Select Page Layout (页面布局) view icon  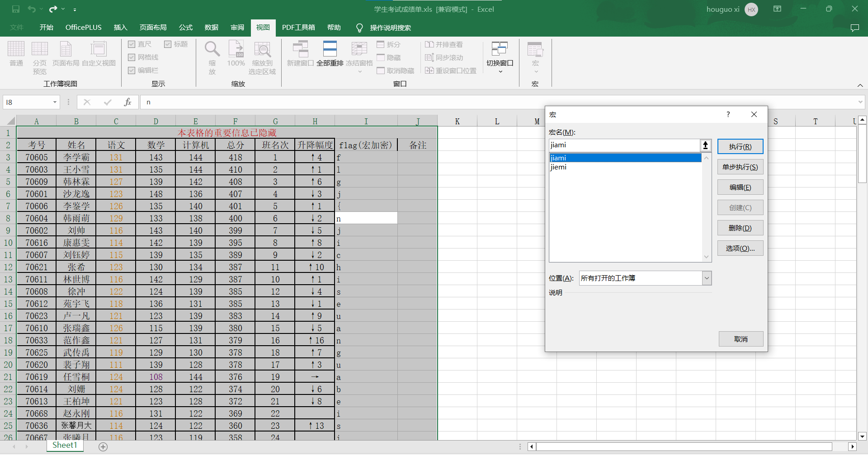pos(66,54)
